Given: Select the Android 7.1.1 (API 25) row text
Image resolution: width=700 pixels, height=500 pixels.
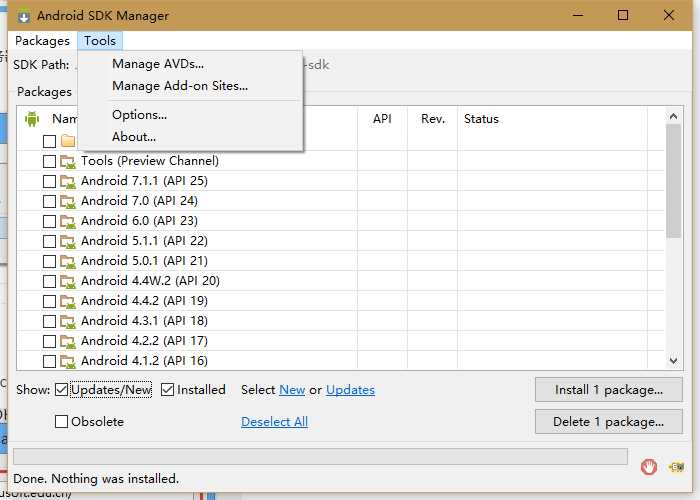Looking at the screenshot, I should pos(144,181).
